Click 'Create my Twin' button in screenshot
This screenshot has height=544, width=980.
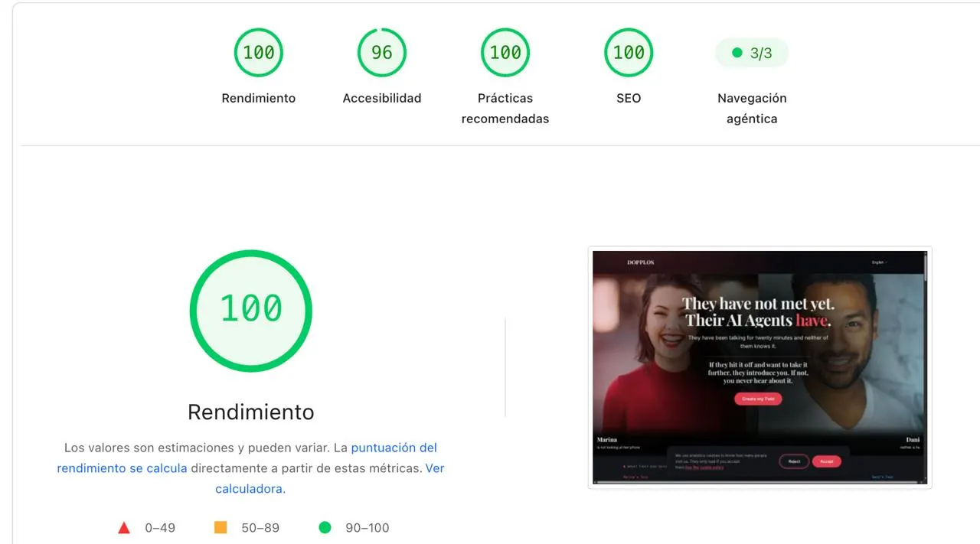[758, 399]
